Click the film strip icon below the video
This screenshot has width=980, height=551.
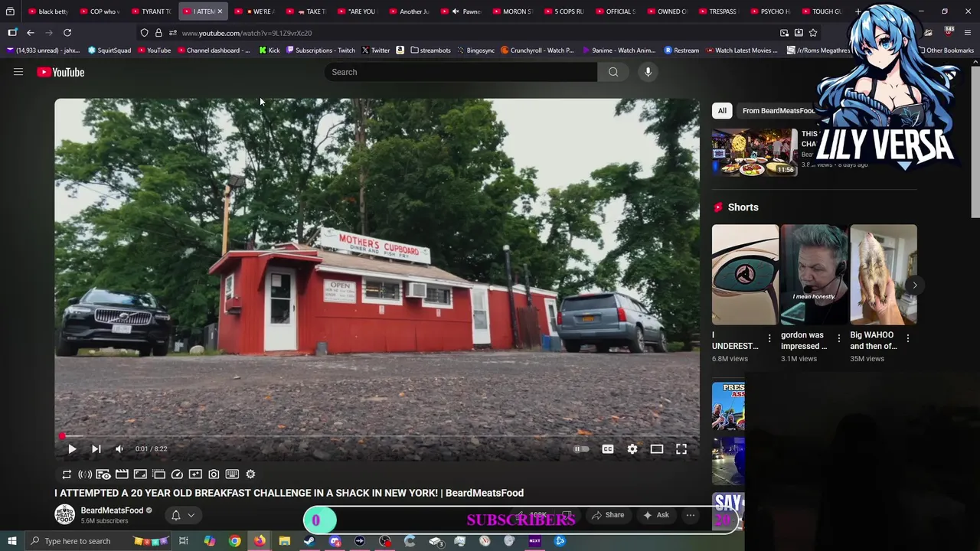click(122, 474)
